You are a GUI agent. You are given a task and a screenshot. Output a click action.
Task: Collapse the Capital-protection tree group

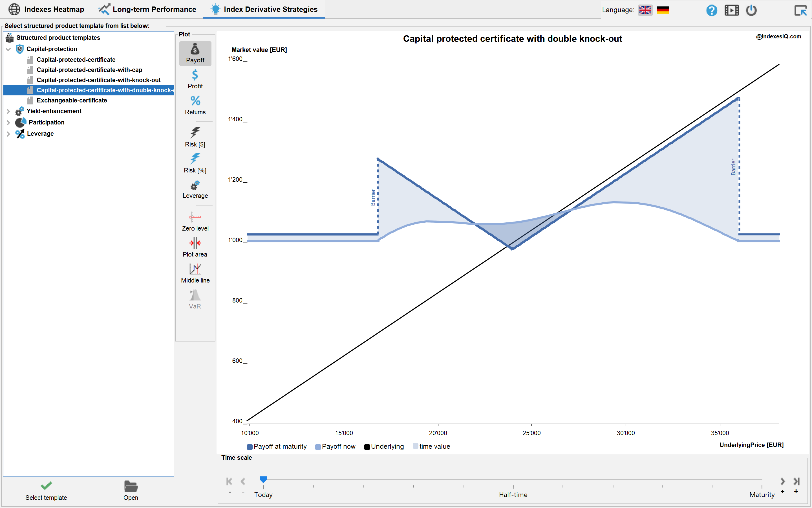pyautogui.click(x=8, y=49)
